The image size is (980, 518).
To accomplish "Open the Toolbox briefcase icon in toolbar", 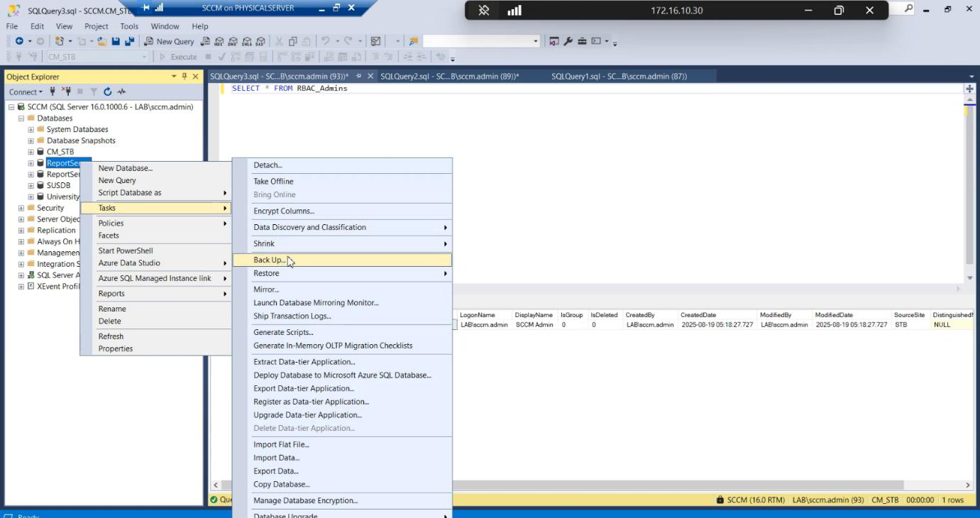I will pos(582,41).
